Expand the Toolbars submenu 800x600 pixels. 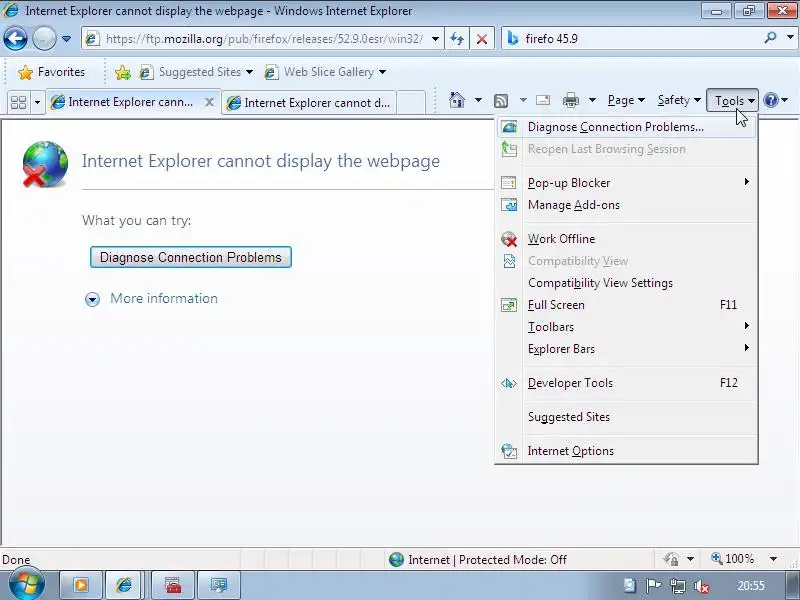click(627, 327)
